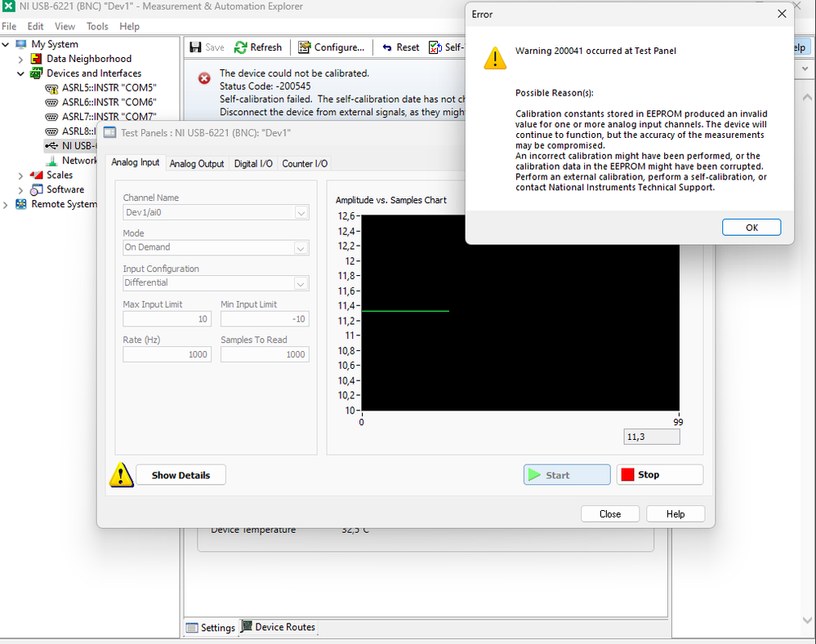Open the Edit menu
This screenshot has height=644, width=816.
(35, 27)
